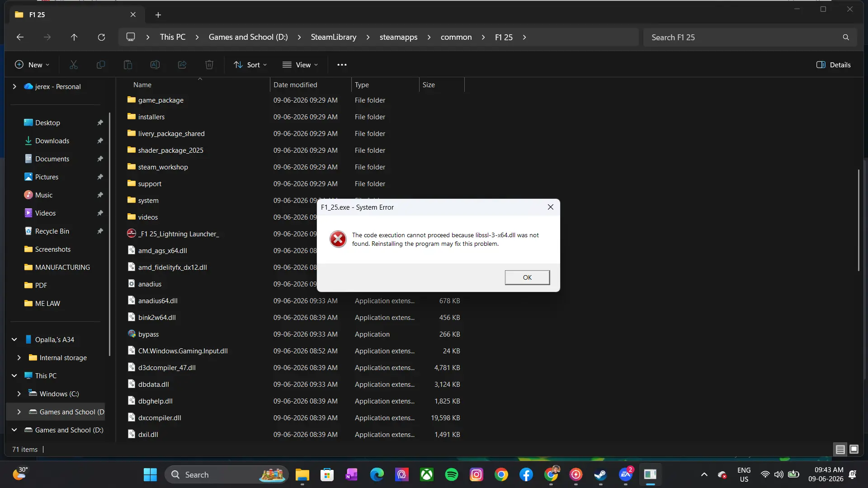Expand the Windows (C:) drive node
Viewport: 868px width, 488px height.
(x=19, y=394)
